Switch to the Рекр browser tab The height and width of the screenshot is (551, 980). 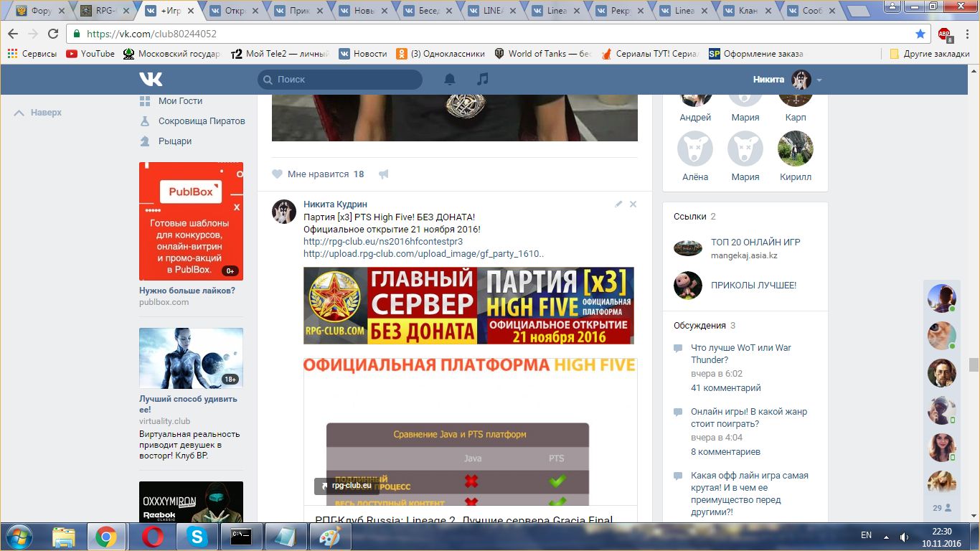coord(622,11)
